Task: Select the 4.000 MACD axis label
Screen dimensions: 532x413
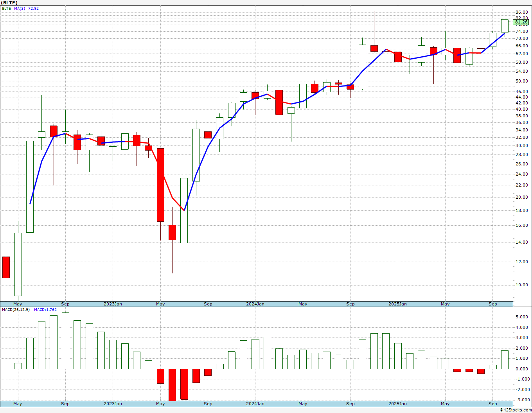Action: tap(522, 327)
